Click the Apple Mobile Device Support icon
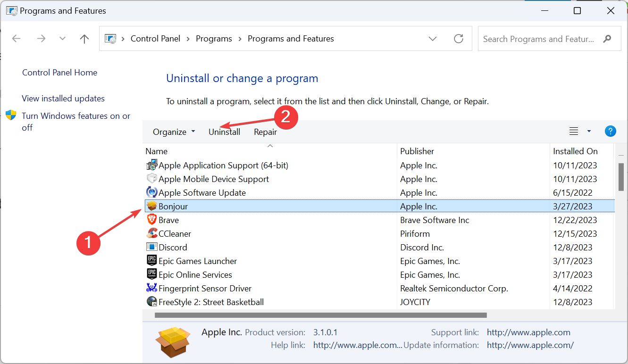 (x=151, y=179)
